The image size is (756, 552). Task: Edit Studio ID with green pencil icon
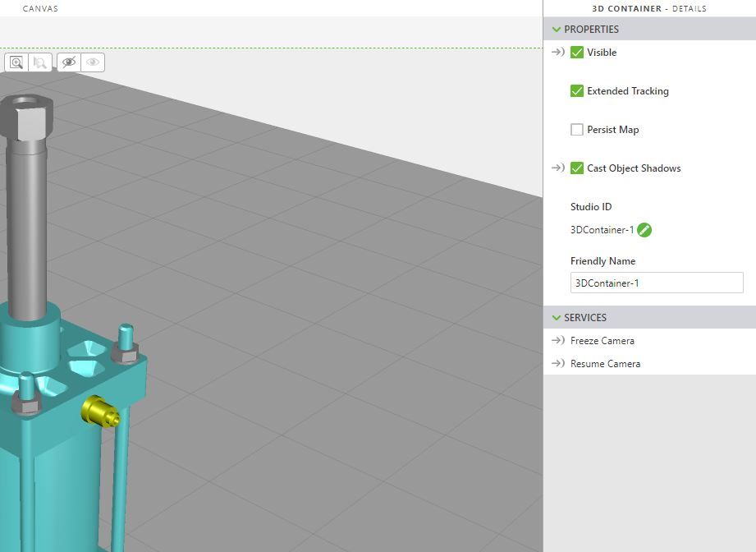click(x=644, y=230)
